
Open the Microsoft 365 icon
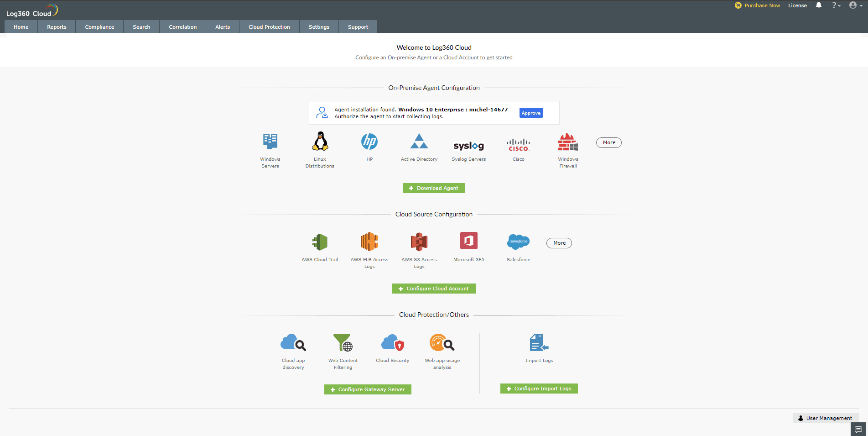(x=469, y=241)
